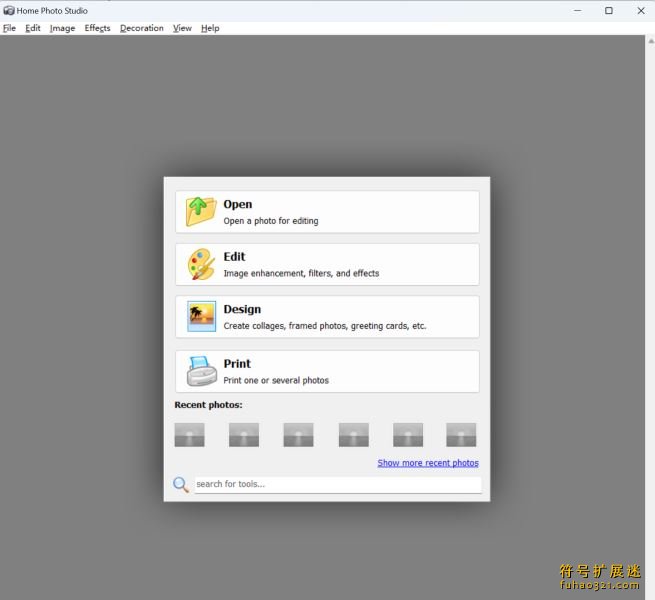Viewport: 655px width, 600px height.
Task: Open the View menu
Action: [x=182, y=28]
